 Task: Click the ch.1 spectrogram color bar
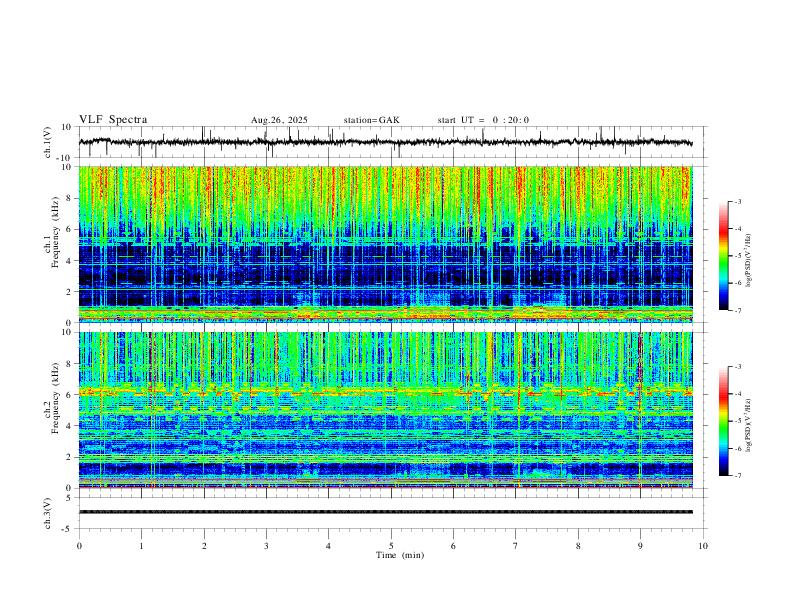[724, 256]
